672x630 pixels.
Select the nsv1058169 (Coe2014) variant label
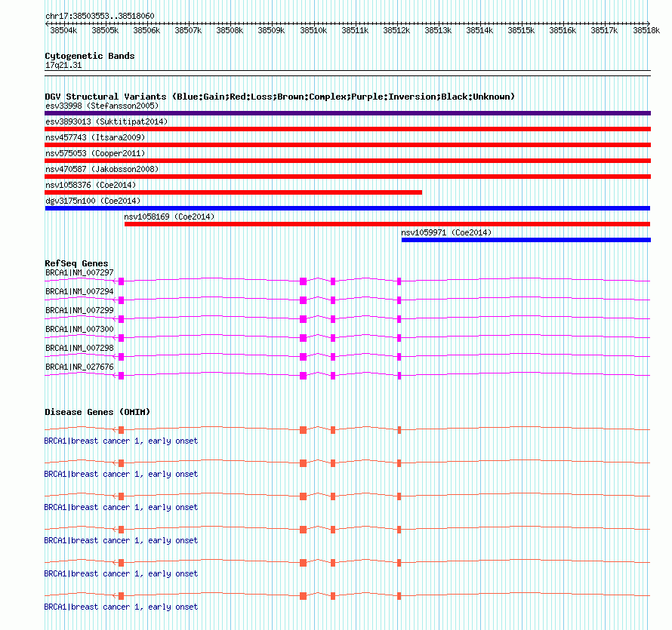click(169, 217)
